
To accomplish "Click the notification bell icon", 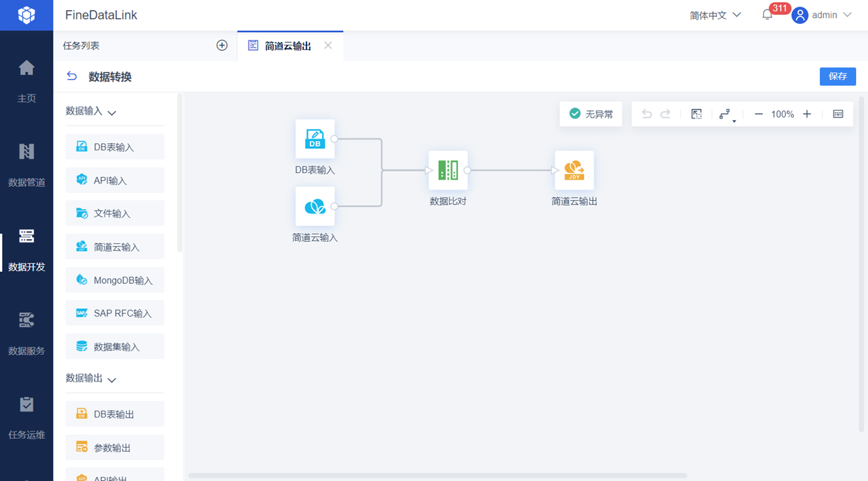I will (x=767, y=15).
